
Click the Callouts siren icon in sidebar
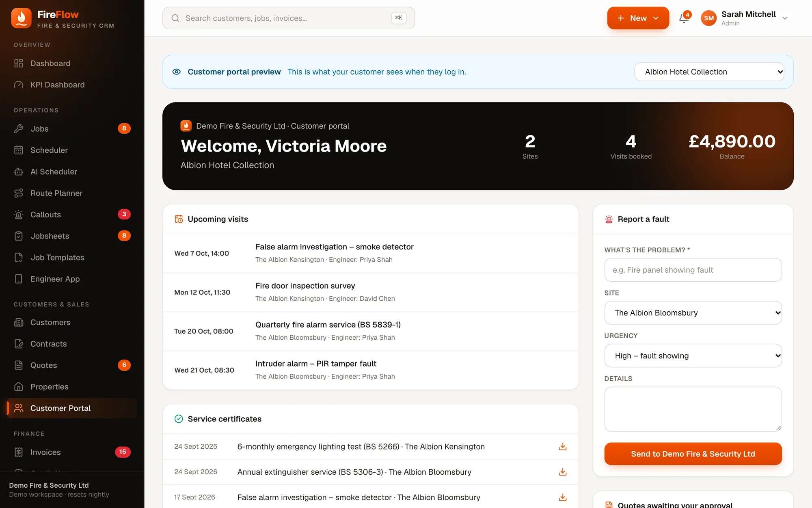pyautogui.click(x=19, y=215)
